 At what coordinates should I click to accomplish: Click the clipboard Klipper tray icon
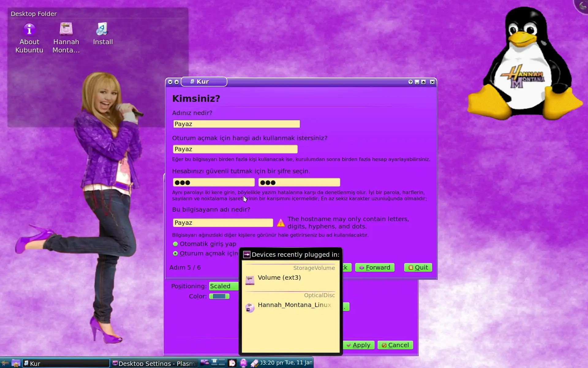point(232,363)
